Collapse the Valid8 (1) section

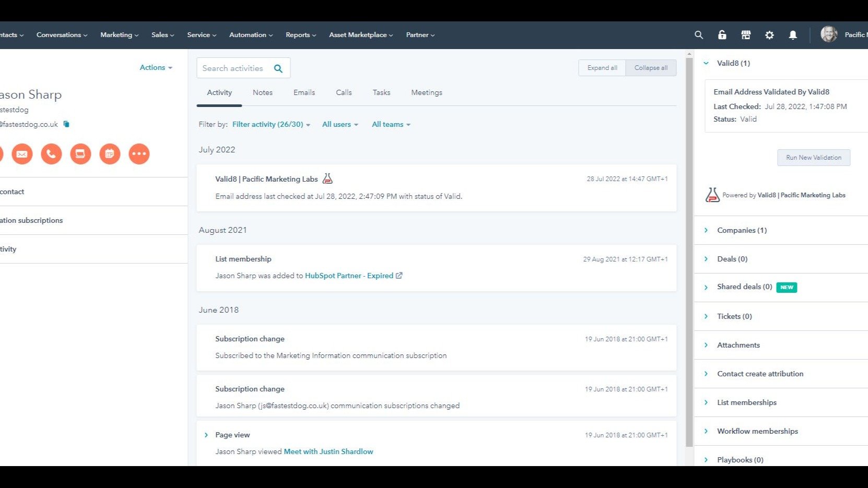706,63
